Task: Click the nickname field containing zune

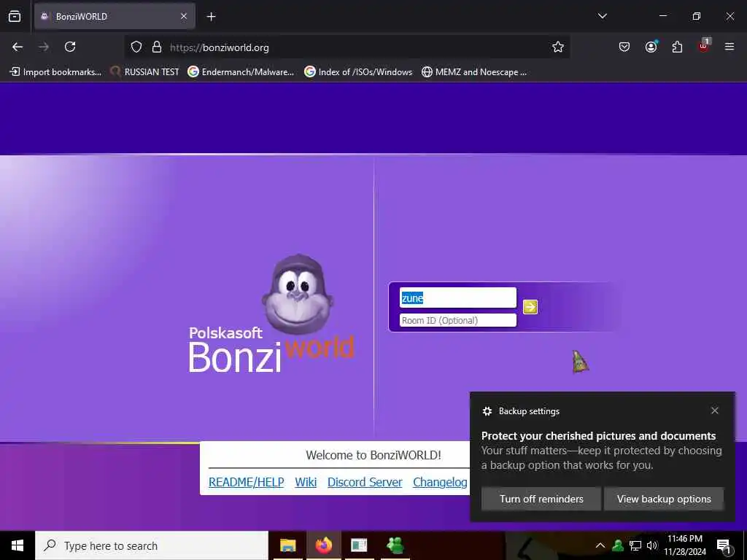Action: 458,297
